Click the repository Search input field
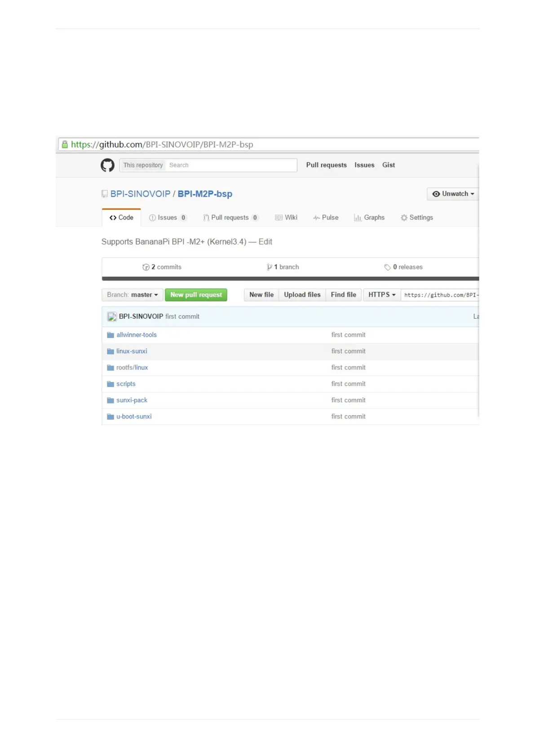The image size is (535, 756). (231, 165)
